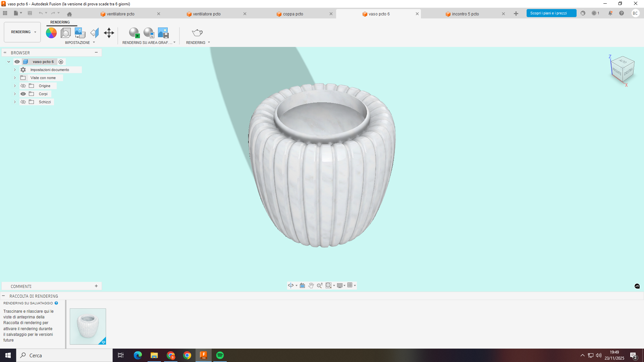Select the In-canvas render icon
The height and width of the screenshot is (362, 644).
coord(134,33)
